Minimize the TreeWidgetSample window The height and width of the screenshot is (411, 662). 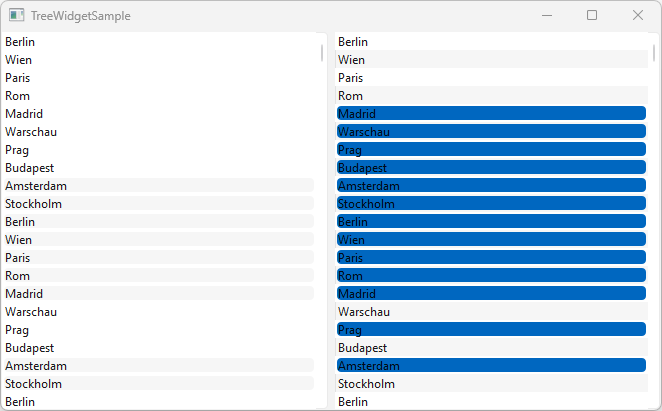point(546,16)
